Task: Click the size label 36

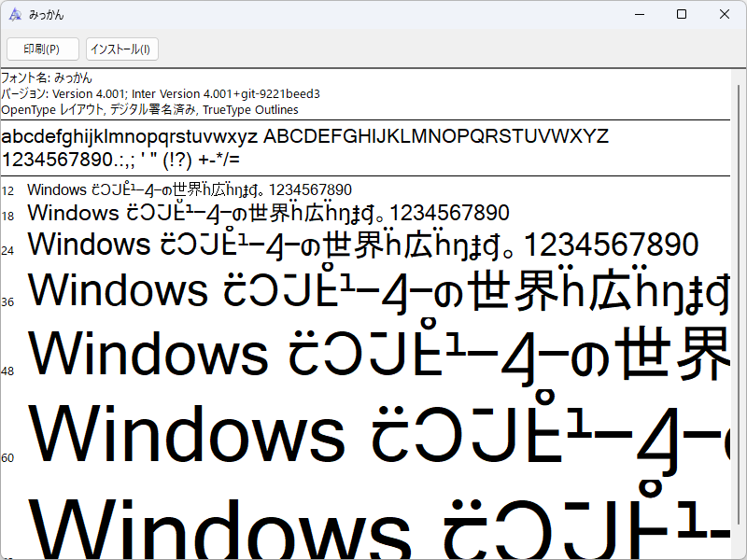Action: click(7, 302)
